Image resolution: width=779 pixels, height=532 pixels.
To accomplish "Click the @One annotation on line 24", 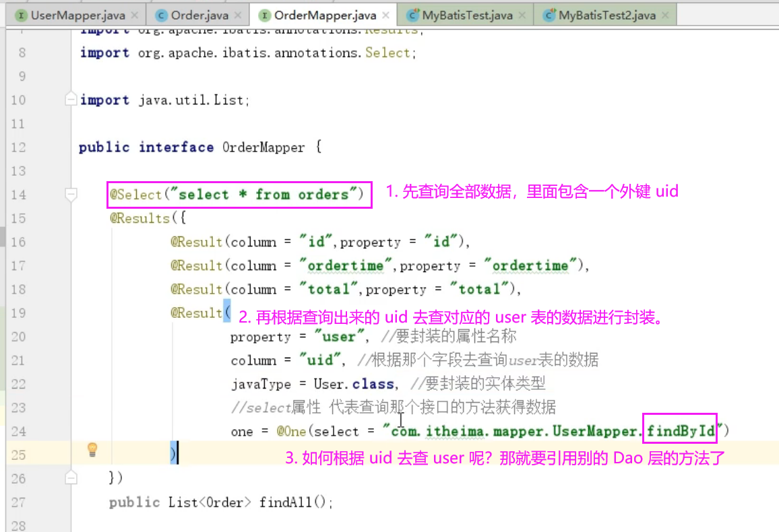I will [x=292, y=432].
